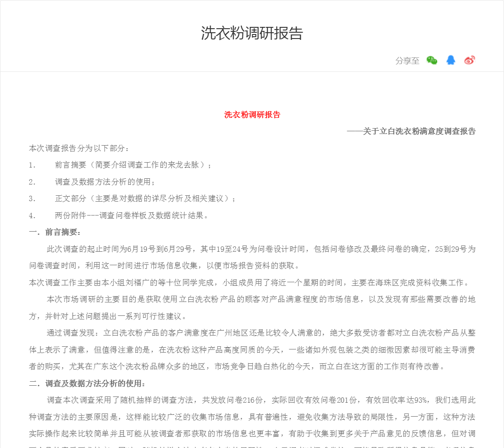This screenshot has width=504, height=448.
Task: Click the line beginning 实际操作起来比较简单
Action: pyautogui.click(x=252, y=434)
